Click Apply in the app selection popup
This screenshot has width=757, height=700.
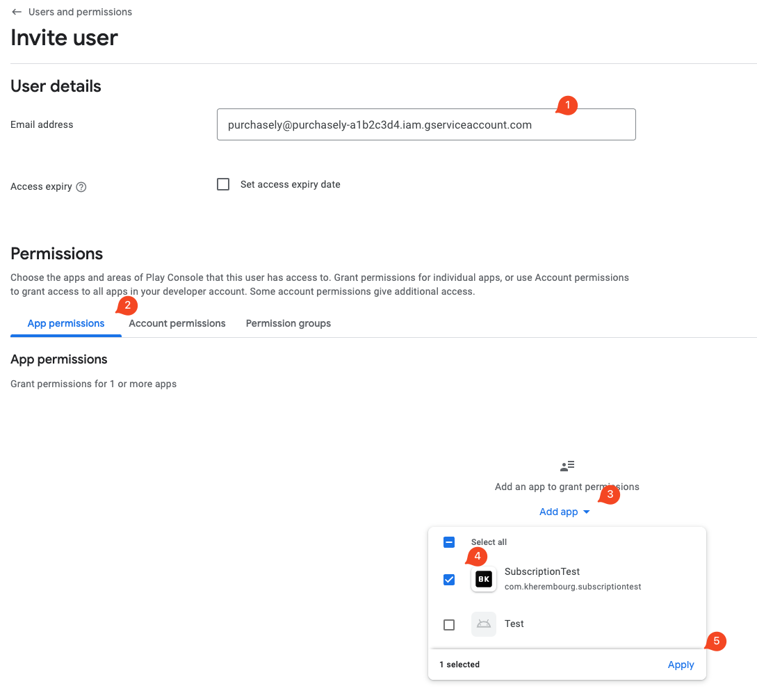tap(681, 665)
